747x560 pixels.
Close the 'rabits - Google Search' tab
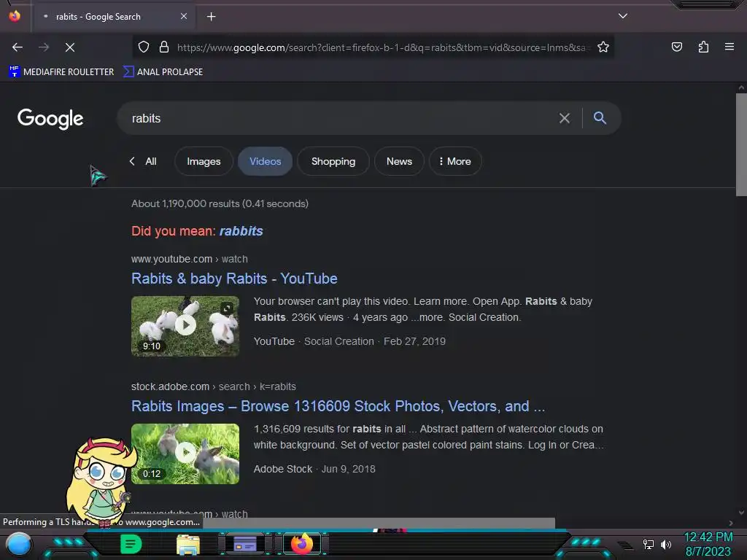coord(184,16)
